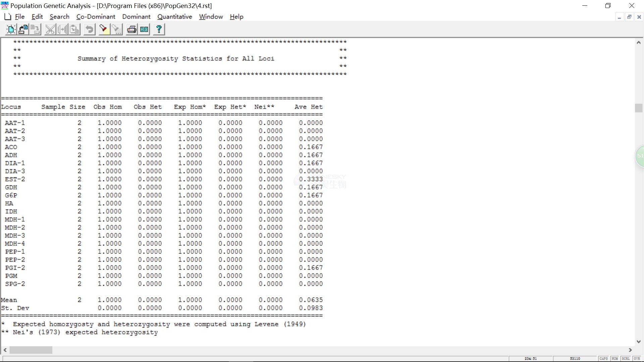Click the Undo arrow toolbar icon
Image resolution: width=644 pixels, height=362 pixels.
[x=89, y=29]
